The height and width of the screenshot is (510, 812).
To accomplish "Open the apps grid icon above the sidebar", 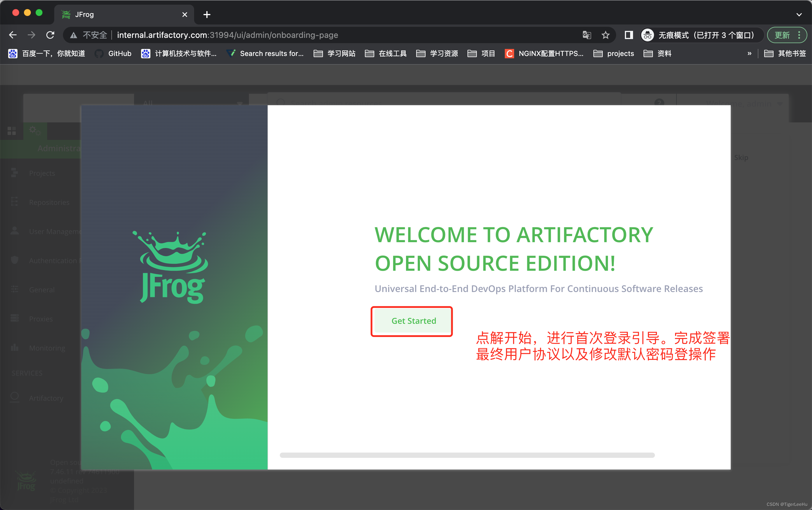I will (12, 131).
